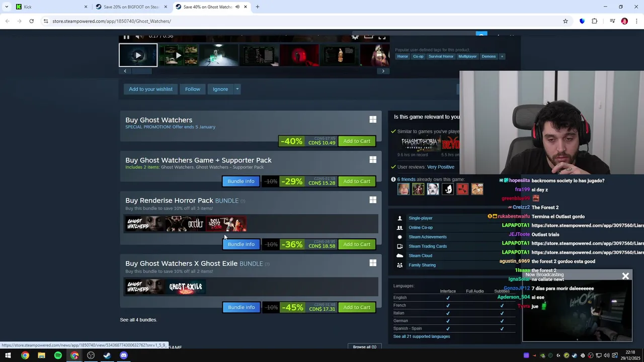Add Ghost Watchers to your wishlist

(x=150, y=89)
